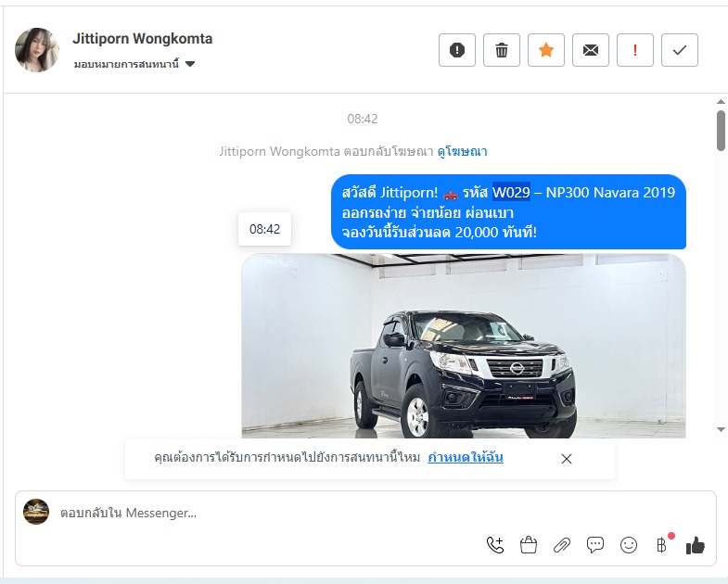Open the ดูโฆษณา ad link
The image size is (728, 584).
(463, 151)
